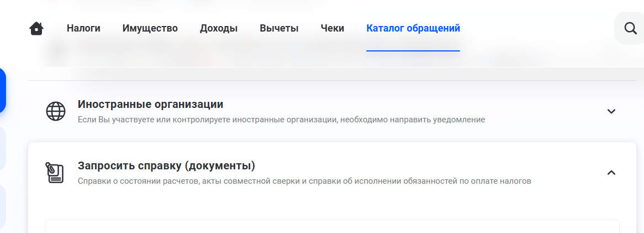The width and height of the screenshot is (644, 233).
Task: Click the Запросить справку (документы) heading
Action: [166, 166]
